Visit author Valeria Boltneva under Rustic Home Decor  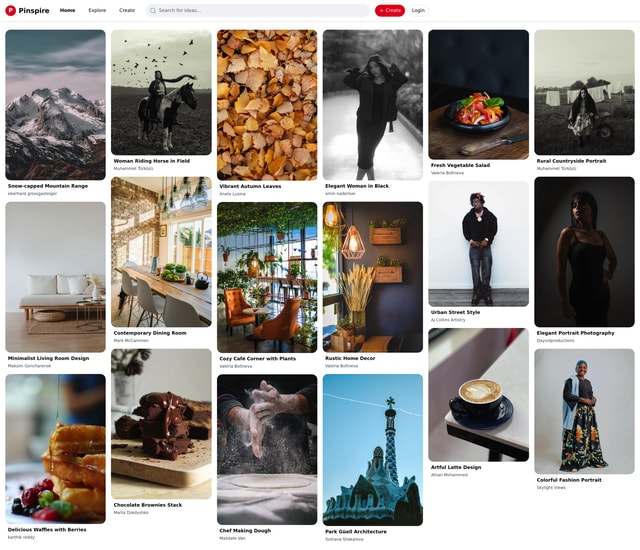[x=341, y=366]
